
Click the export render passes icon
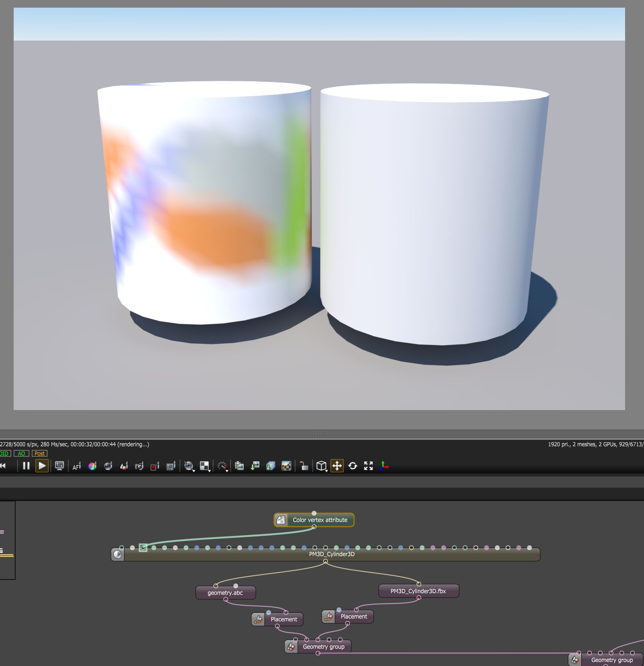point(271,466)
